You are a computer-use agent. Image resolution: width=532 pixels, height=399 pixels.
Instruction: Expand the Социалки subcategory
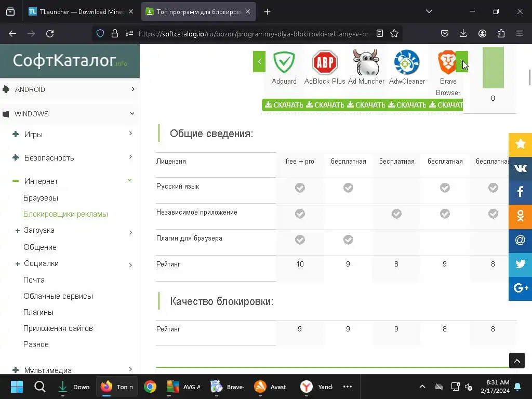(130, 265)
